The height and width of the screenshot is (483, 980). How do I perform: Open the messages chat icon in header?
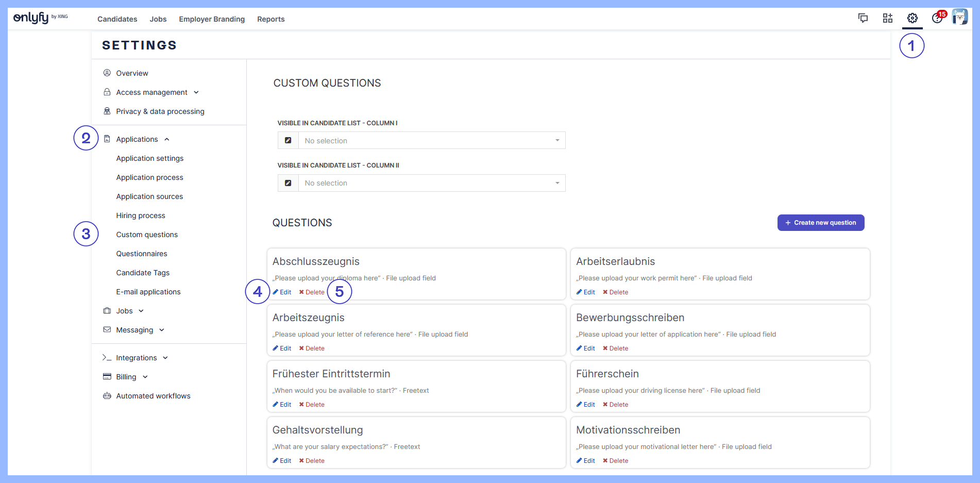pos(863,19)
